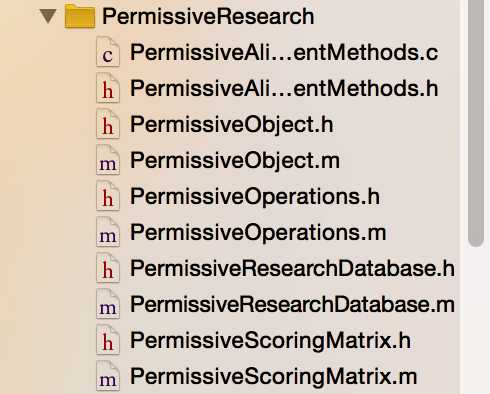
Task: Click header icon of PermissiveAli…entMethods.h
Action: click(108, 88)
